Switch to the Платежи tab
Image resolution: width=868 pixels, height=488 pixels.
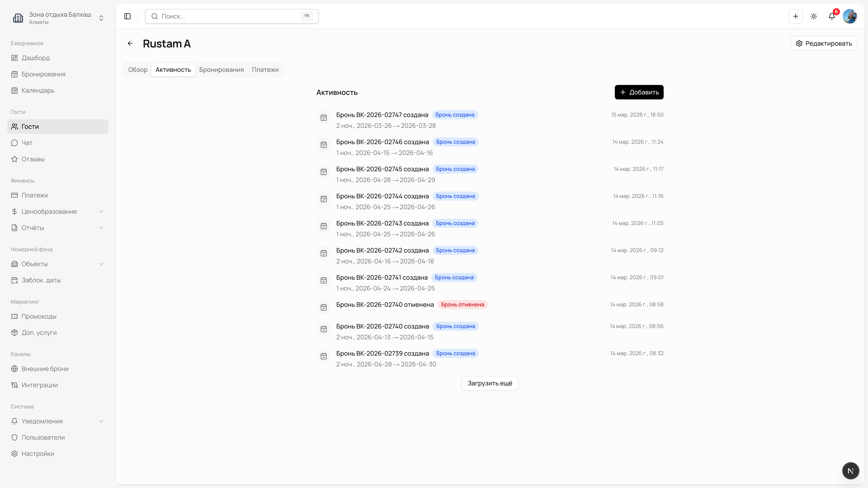click(265, 70)
